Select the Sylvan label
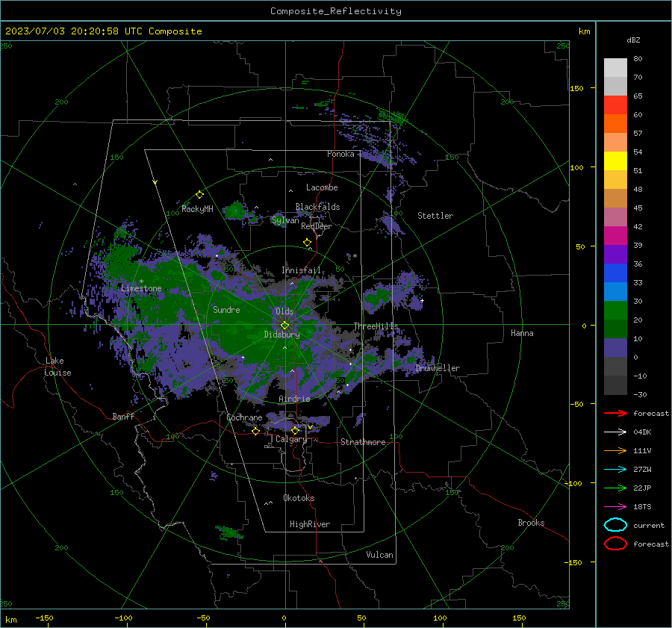 pos(285,220)
